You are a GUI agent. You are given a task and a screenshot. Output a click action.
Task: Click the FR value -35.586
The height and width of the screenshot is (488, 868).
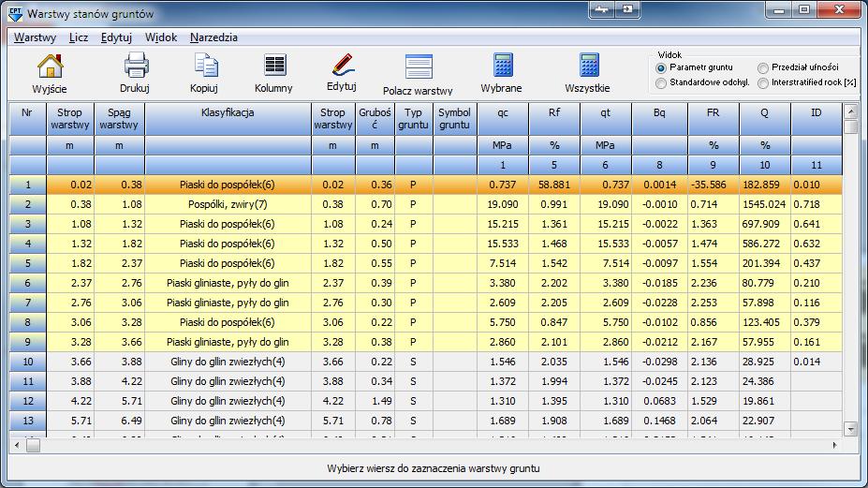tap(713, 185)
